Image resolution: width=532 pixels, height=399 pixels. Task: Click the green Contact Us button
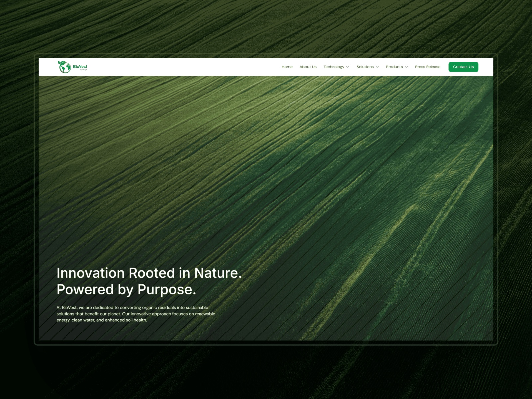point(463,67)
